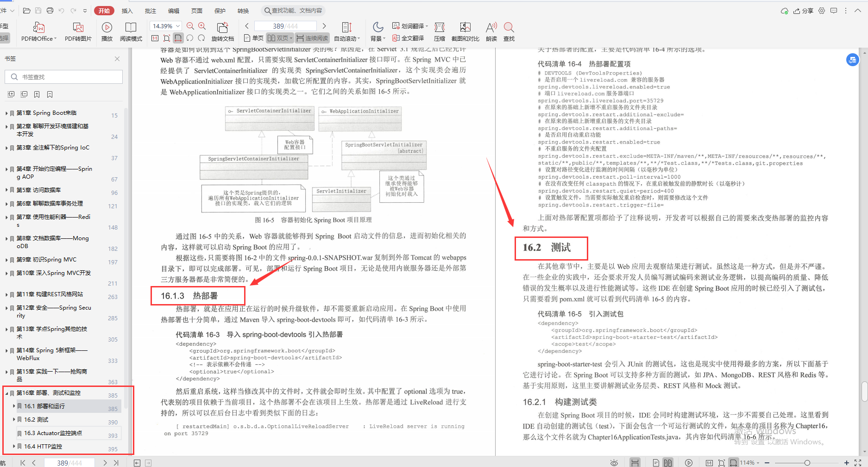Start 朗读 read-aloud feature

pos(491,32)
